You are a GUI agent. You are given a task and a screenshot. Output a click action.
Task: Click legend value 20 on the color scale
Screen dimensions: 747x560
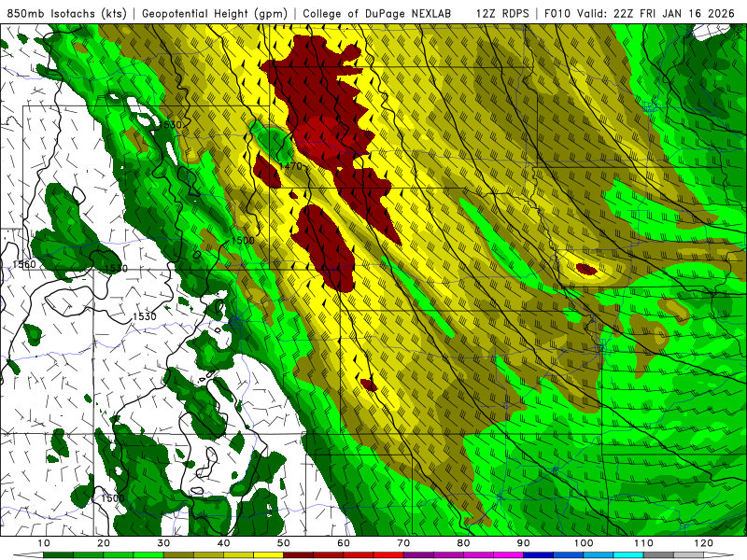click(x=104, y=543)
